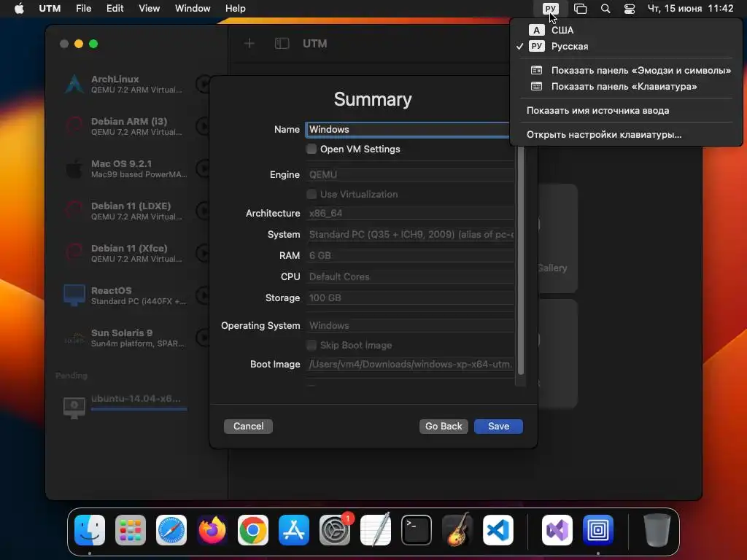Open System Settings from the Dock

[x=334, y=529]
